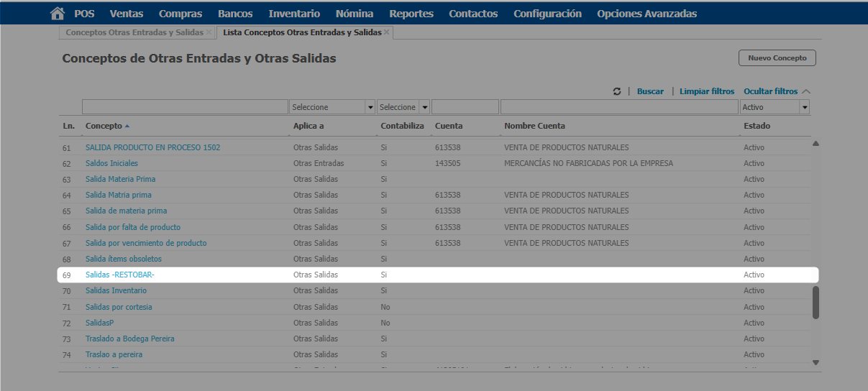Click the Nuevo Concepto button
Viewport: 868px width, 391px height.
[x=777, y=57]
